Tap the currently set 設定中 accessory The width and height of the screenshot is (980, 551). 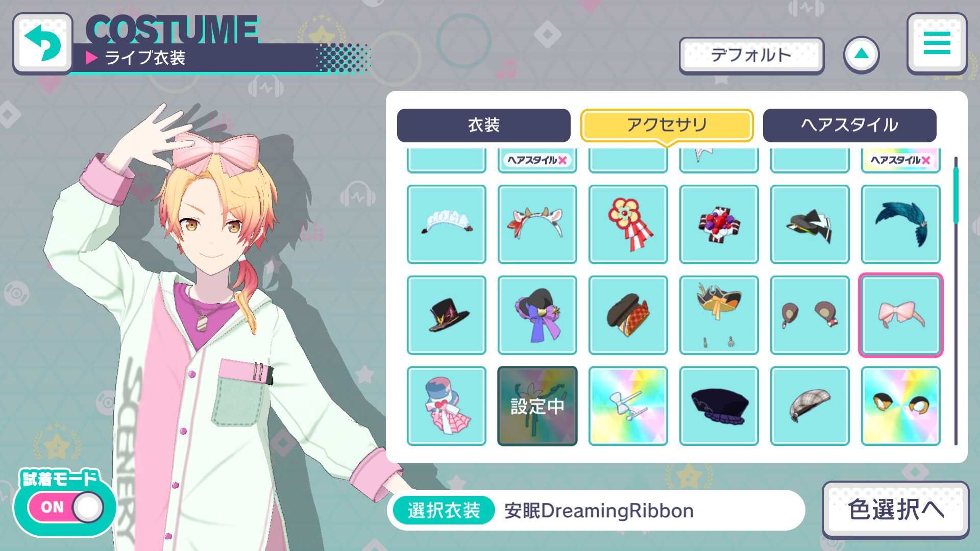[x=537, y=406]
